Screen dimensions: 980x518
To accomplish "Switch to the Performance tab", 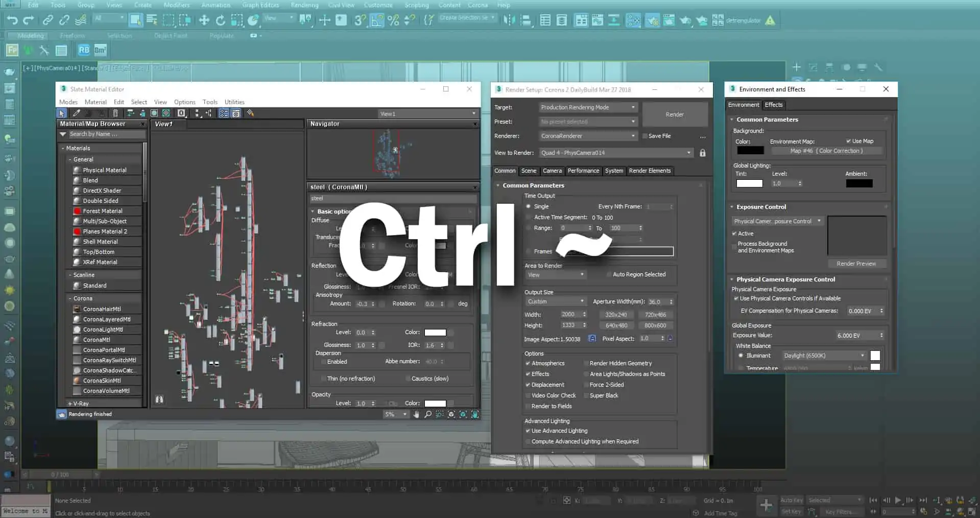I will click(583, 171).
